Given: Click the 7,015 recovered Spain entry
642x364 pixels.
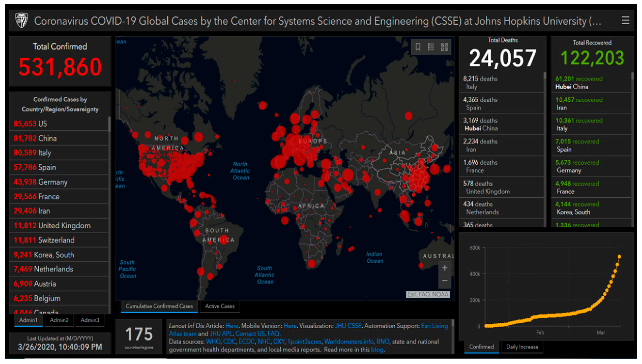Looking at the screenshot, I should pyautogui.click(x=591, y=145).
